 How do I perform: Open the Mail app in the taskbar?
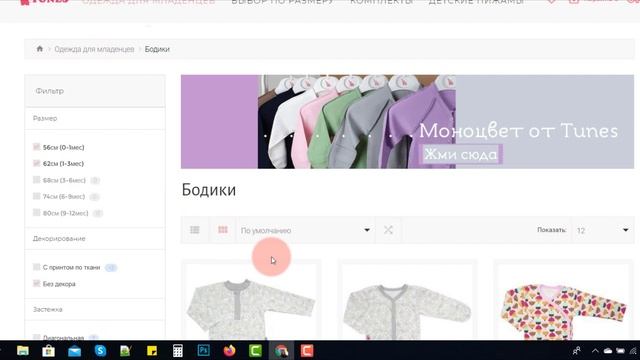74,351
